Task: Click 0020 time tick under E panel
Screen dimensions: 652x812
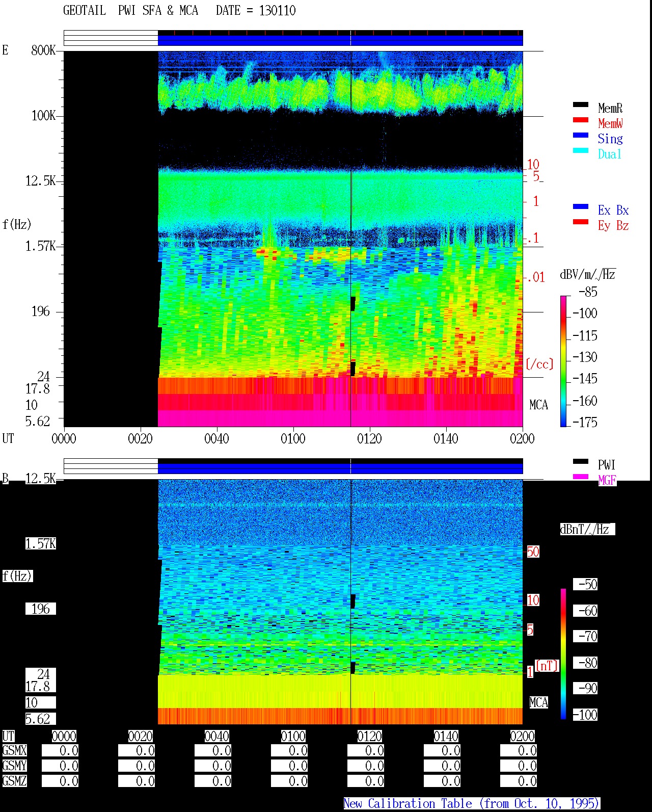Action: click(x=140, y=438)
